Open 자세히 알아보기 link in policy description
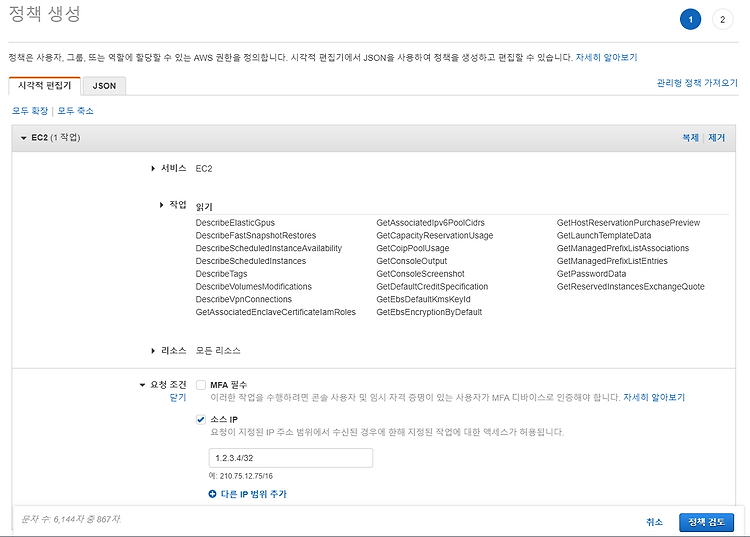Image resolution: width=750 pixels, height=537 pixels. tap(607, 57)
